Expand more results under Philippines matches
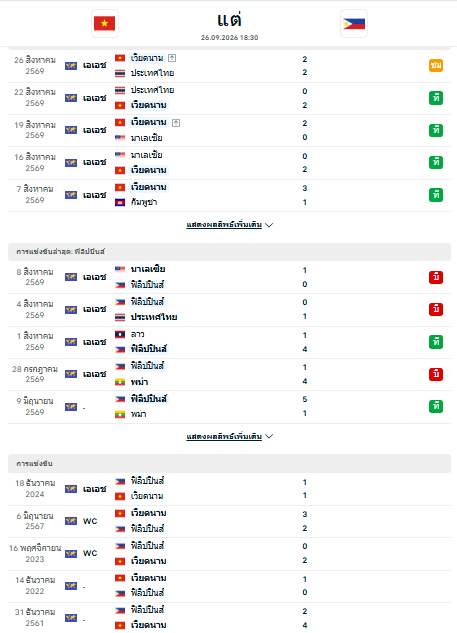Screen dimensions: 457x633 [224, 437]
